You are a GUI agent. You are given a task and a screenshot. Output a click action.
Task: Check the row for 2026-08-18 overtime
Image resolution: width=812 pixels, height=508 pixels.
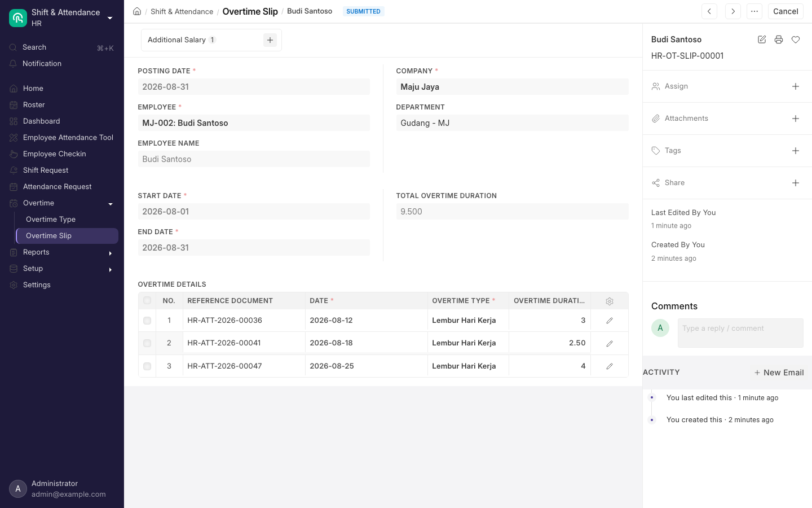(147, 343)
